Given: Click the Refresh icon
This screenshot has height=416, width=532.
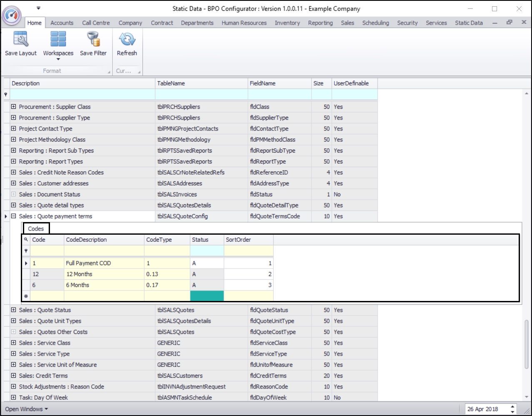Looking at the screenshot, I should (x=127, y=39).
